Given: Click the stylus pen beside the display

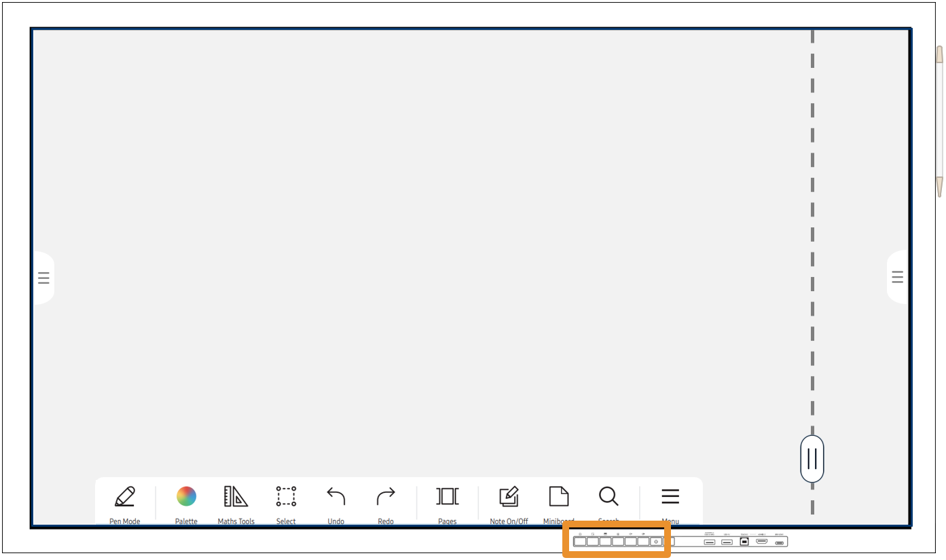Looking at the screenshot, I should (x=939, y=122).
